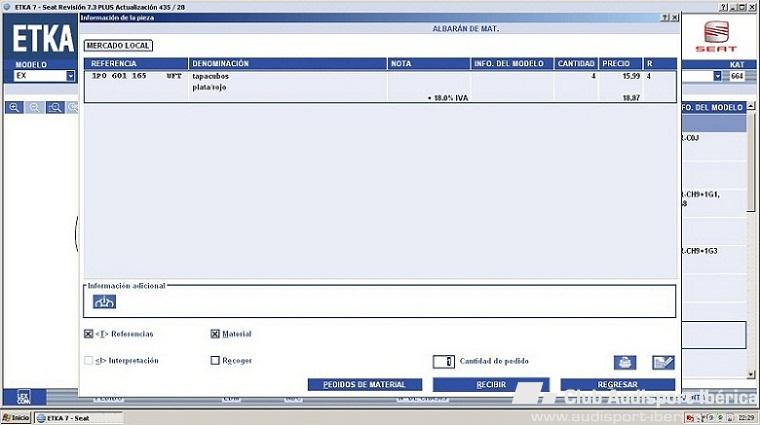This screenshot has height=425, width=760.
Task: Click the edit note pencil icon
Action: (x=663, y=362)
